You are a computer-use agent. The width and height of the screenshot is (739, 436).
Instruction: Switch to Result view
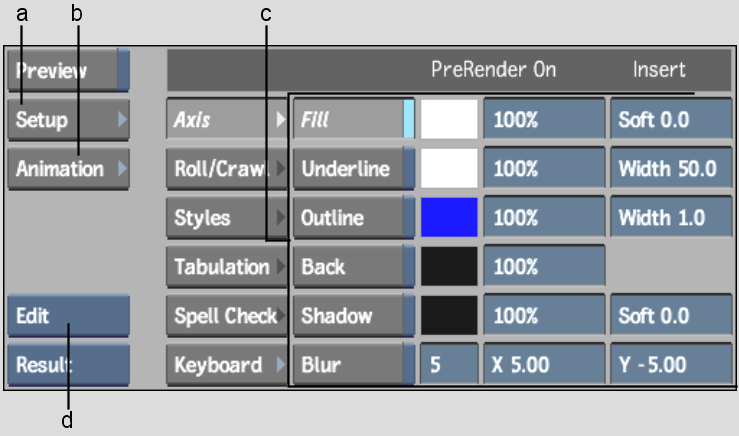[68, 364]
